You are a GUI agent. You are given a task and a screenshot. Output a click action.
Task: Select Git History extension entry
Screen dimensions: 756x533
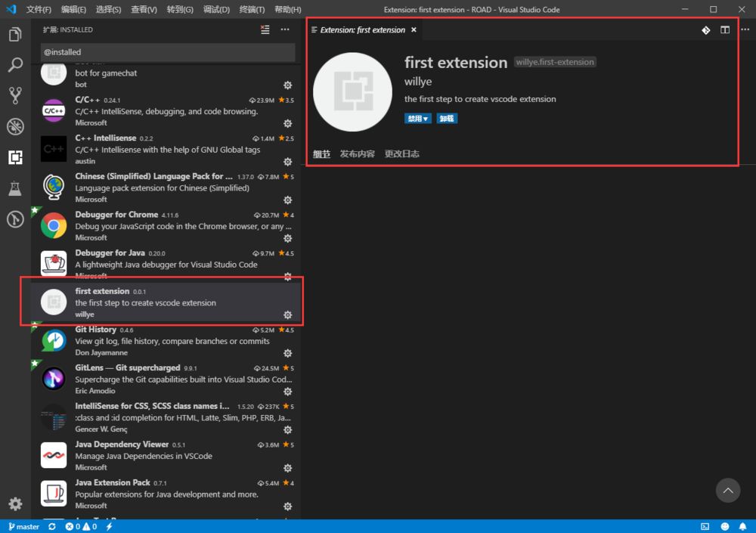[166, 341]
